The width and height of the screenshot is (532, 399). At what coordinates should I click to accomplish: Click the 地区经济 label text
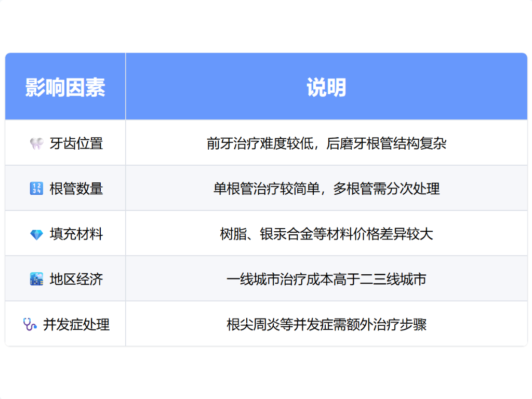click(x=76, y=280)
